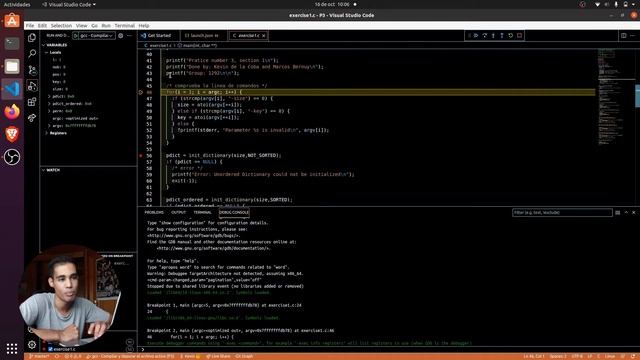640x360 pixels.
Task: Open Run and Debug more actions menu
Action: 129,36
